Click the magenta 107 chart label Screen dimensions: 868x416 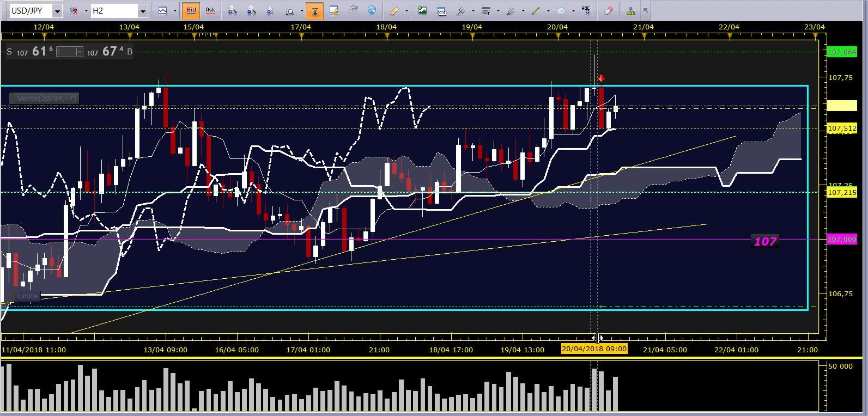point(765,241)
